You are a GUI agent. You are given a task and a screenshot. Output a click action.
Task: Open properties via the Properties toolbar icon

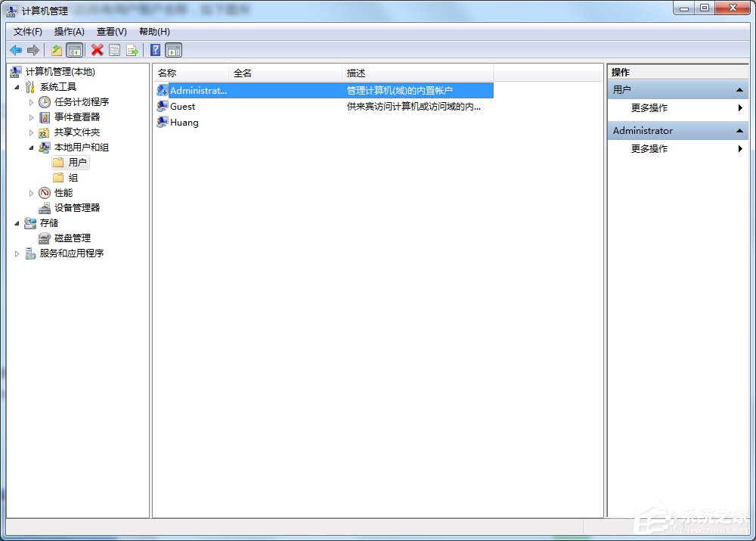click(x=114, y=50)
